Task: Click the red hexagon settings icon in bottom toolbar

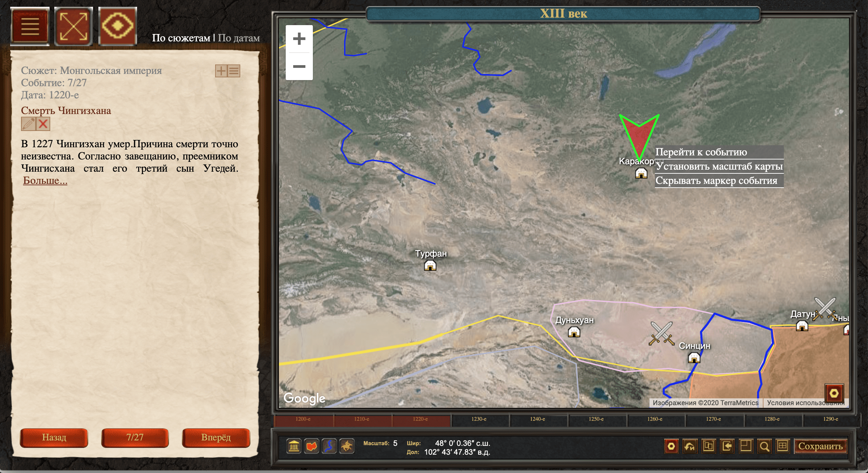Action: [671, 446]
